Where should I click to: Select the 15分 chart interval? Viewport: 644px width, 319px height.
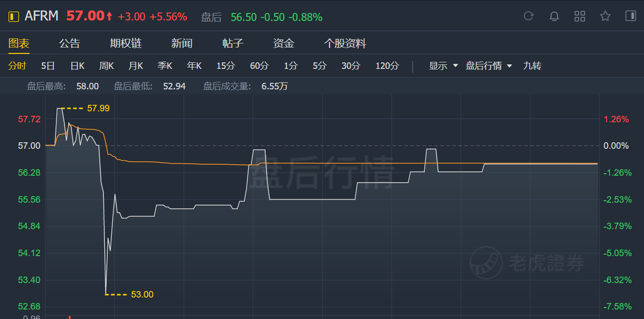pyautogui.click(x=226, y=66)
